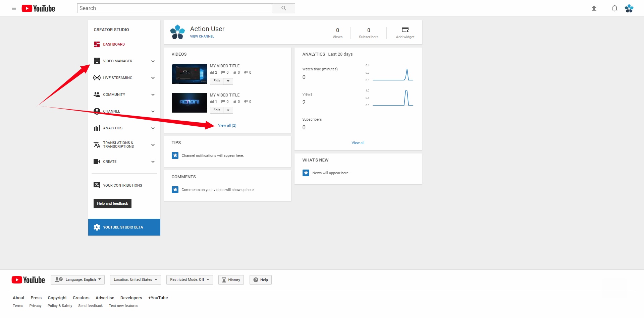Screen dimensions: 644x318
Task: Expand the Language selector showing English
Action: click(x=77, y=279)
